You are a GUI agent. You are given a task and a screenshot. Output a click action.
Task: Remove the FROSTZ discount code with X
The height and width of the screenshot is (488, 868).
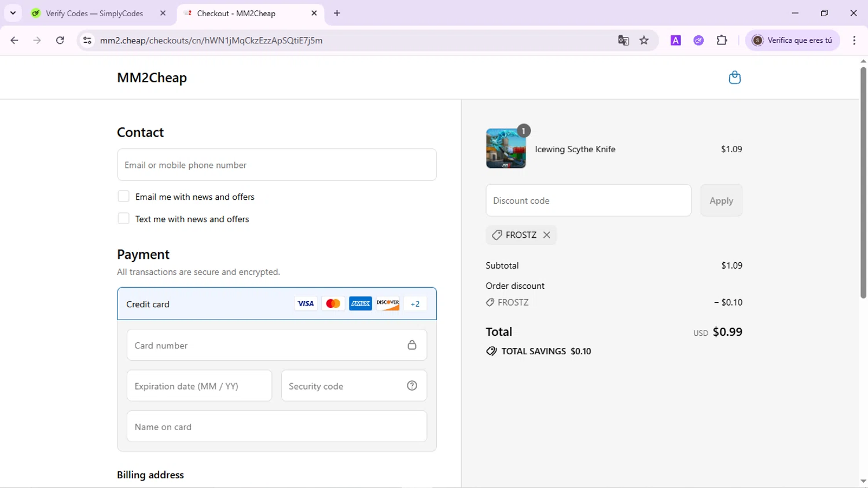546,235
